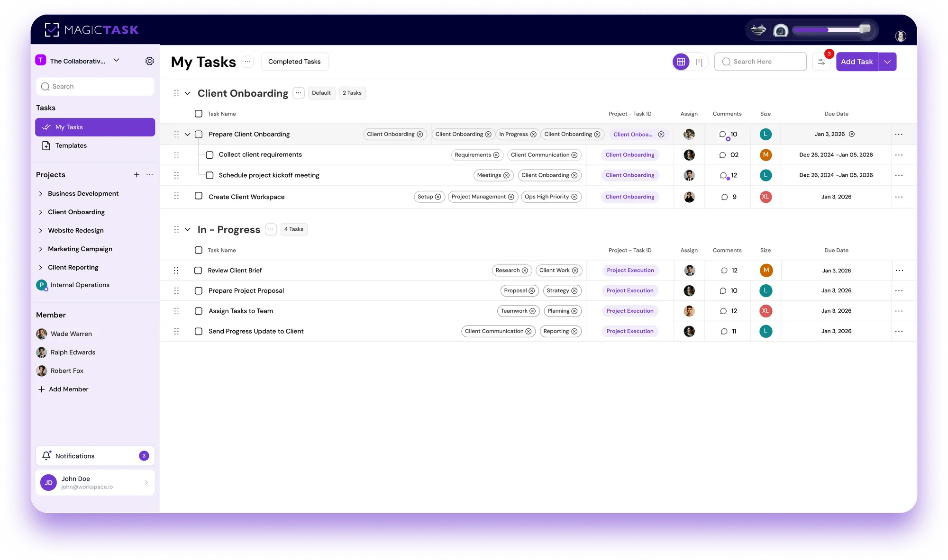Tick the Create Client Workspace checkbox

coord(199,196)
